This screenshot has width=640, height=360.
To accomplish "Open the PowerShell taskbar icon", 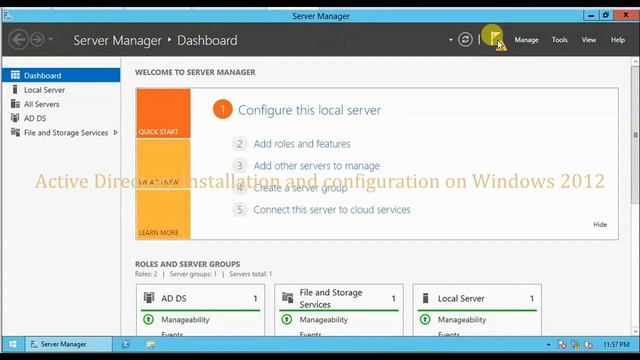I will 126,344.
